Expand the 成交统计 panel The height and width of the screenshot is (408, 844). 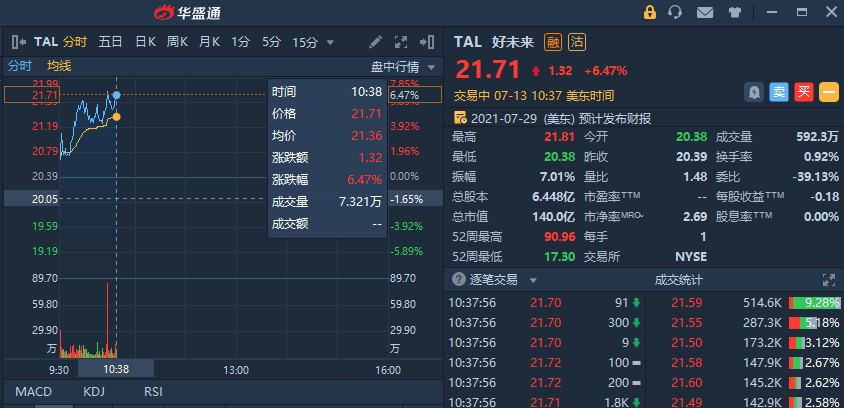828,281
